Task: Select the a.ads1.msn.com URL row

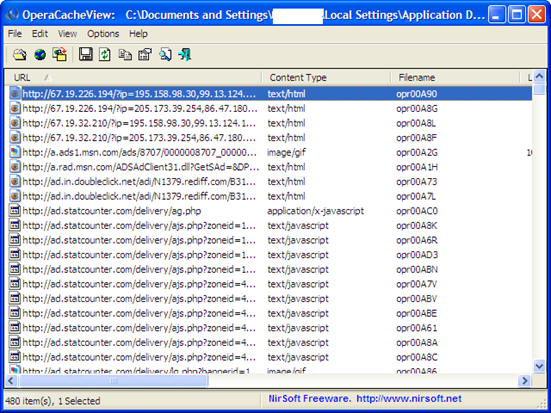Action: [139, 152]
